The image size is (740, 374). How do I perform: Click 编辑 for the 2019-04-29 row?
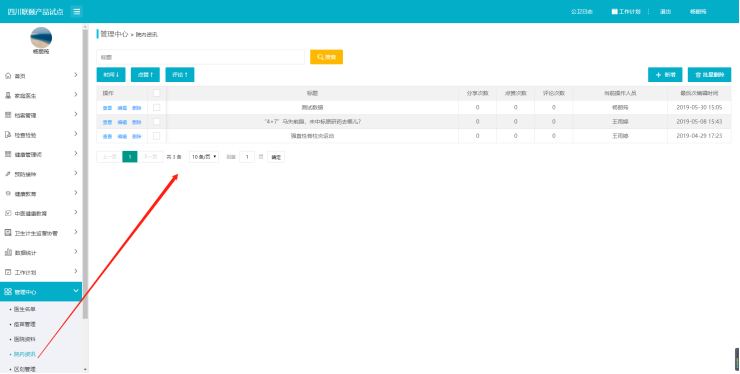point(122,136)
